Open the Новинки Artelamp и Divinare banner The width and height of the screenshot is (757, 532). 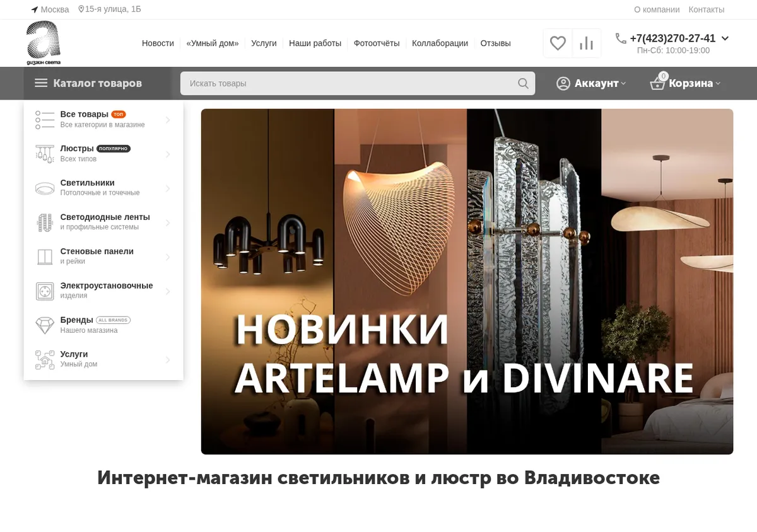pos(467,282)
